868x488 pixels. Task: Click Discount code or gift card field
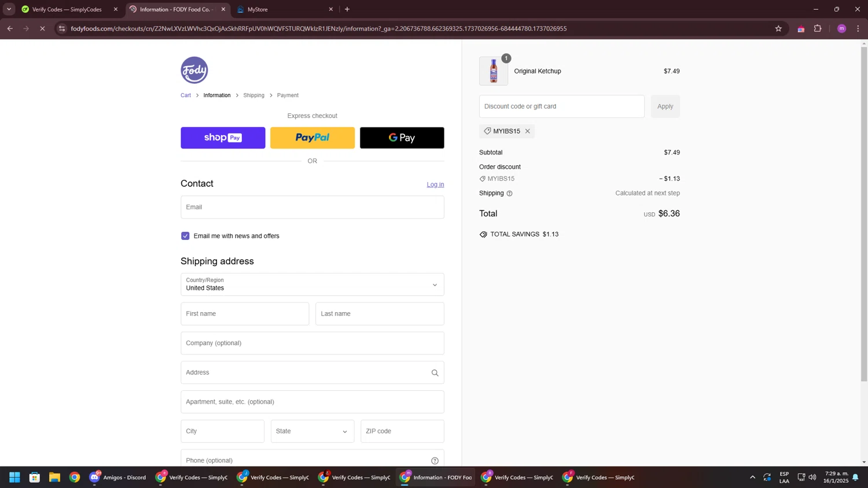(x=561, y=106)
